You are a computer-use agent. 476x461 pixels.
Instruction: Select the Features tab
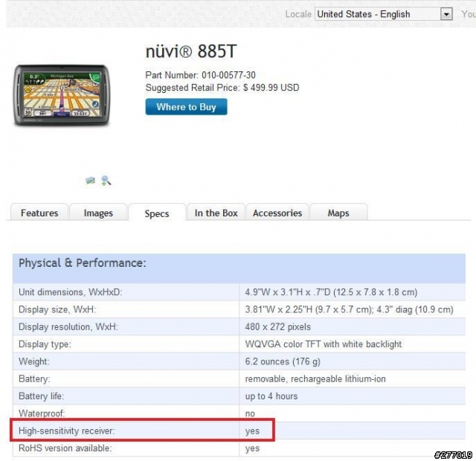coord(39,213)
